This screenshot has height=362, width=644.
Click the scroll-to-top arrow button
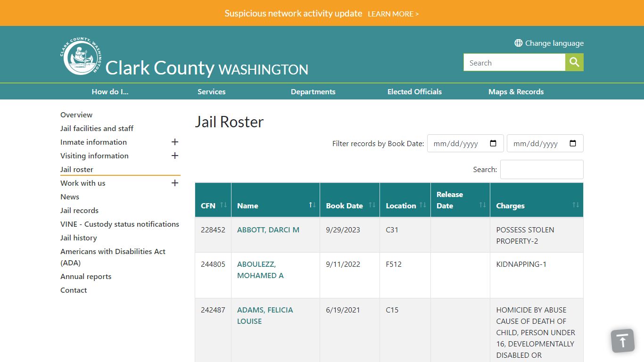pyautogui.click(x=622, y=340)
